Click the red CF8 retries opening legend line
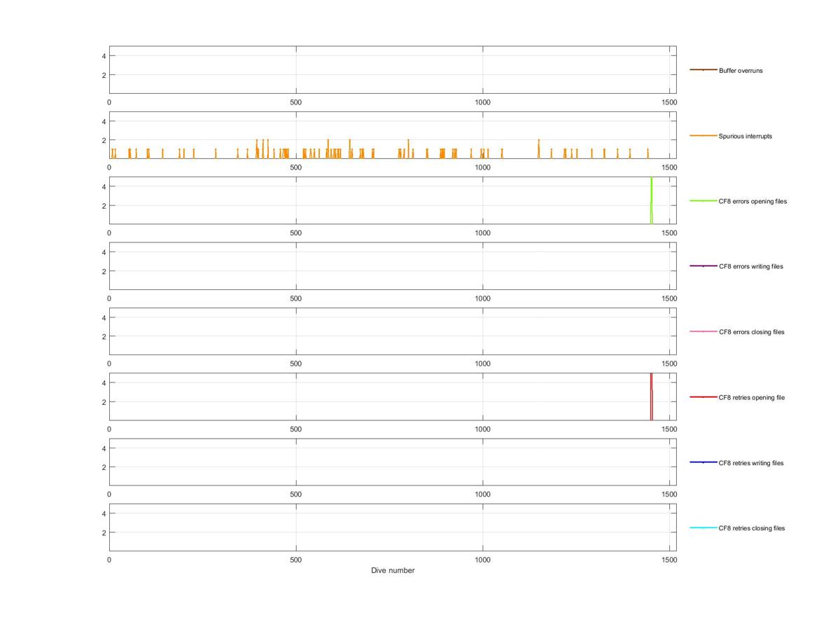Image resolution: width=840 pixels, height=620 pixels. point(703,397)
